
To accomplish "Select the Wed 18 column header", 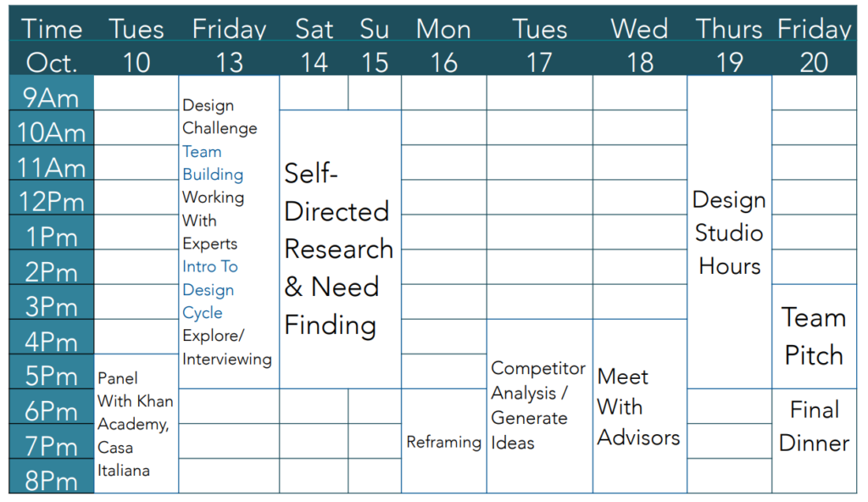I will 639,46.
